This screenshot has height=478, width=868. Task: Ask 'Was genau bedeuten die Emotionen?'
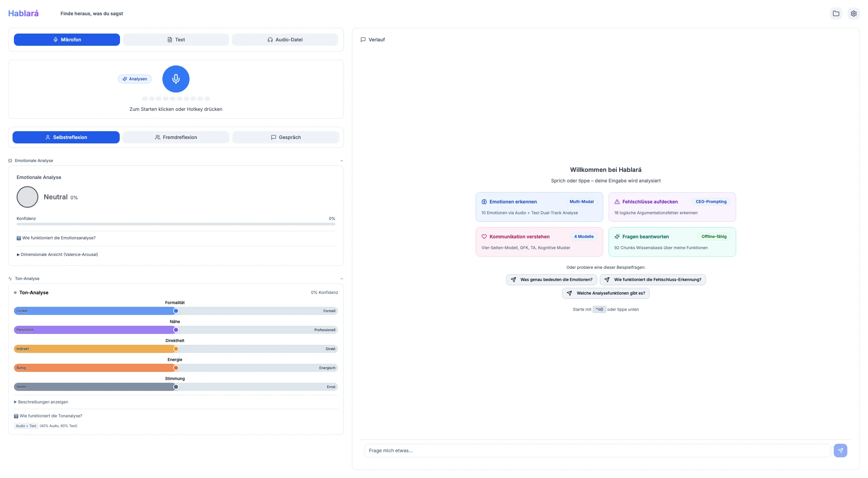pyautogui.click(x=551, y=280)
